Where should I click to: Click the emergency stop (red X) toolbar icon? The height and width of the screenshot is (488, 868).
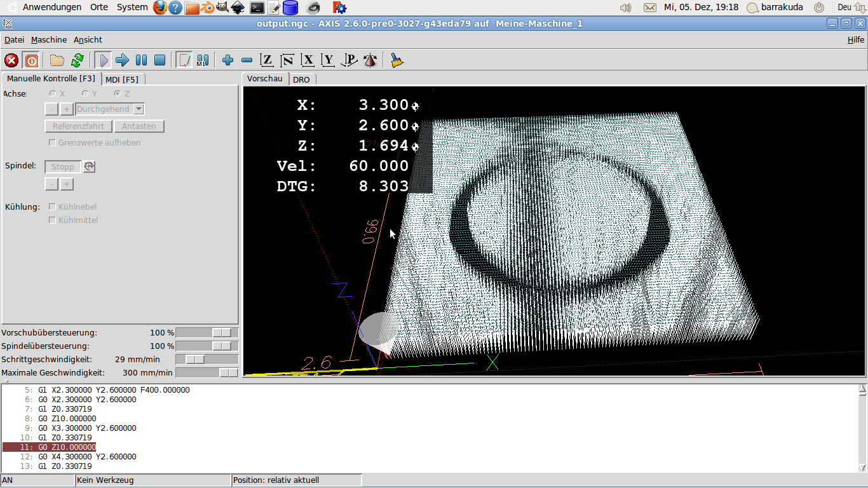pyautogui.click(x=11, y=60)
